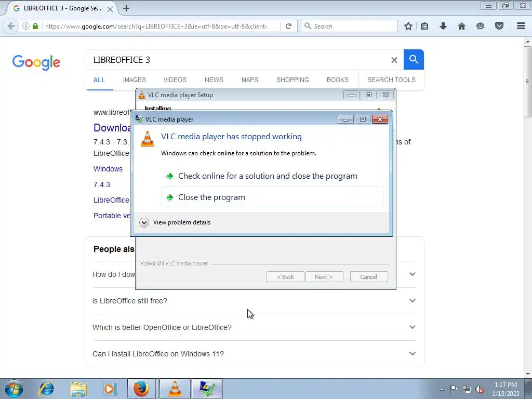The image size is (532, 399).
Task: Click the Firefox address bar URL
Action: pos(156,26)
